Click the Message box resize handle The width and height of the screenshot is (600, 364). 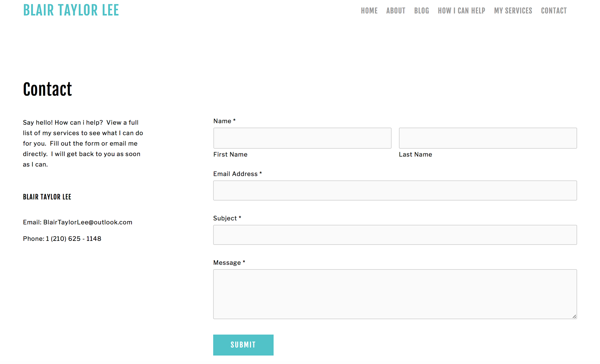pyautogui.click(x=574, y=316)
